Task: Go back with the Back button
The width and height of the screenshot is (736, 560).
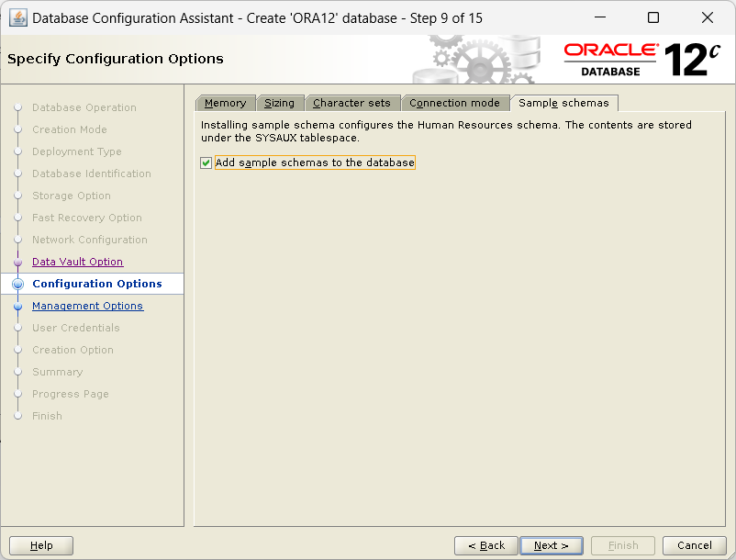Action: point(485,545)
